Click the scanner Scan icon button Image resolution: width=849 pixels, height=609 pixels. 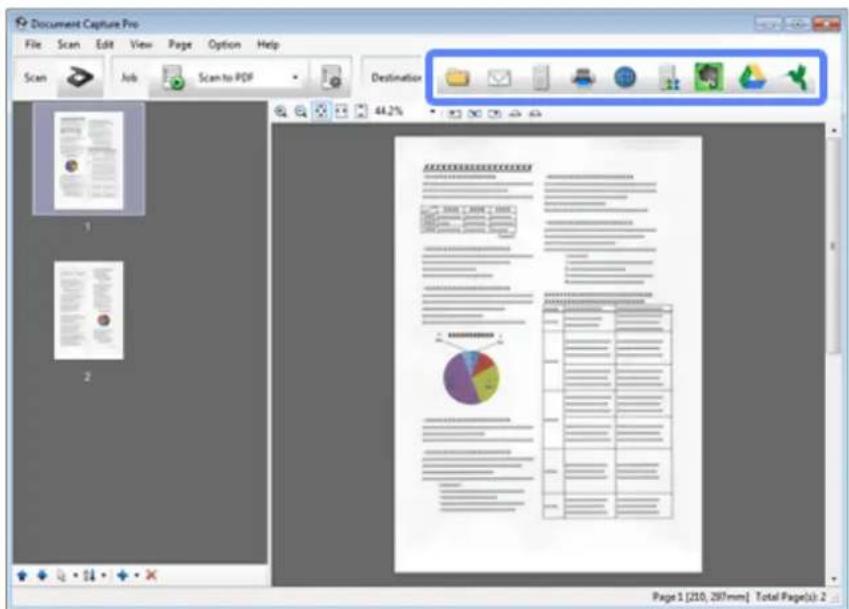pyautogui.click(x=80, y=77)
